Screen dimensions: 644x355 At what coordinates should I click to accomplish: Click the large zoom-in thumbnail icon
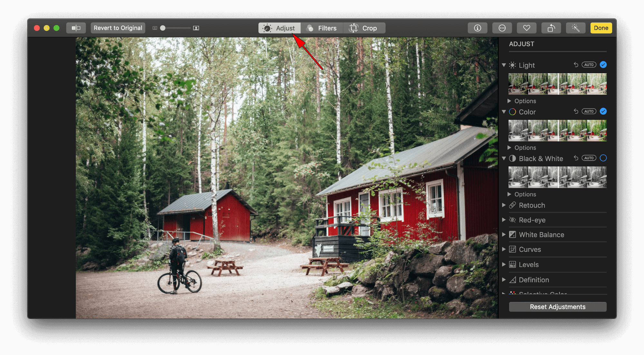click(x=196, y=28)
